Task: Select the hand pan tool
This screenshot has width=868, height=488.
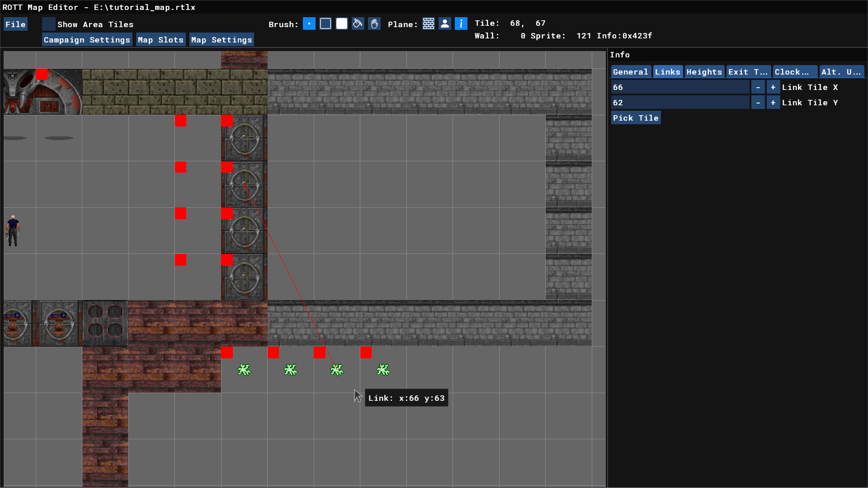Action: point(374,24)
